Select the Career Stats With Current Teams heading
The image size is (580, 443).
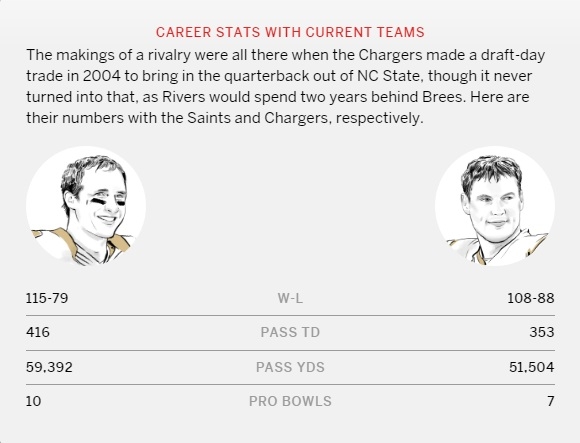(x=290, y=32)
